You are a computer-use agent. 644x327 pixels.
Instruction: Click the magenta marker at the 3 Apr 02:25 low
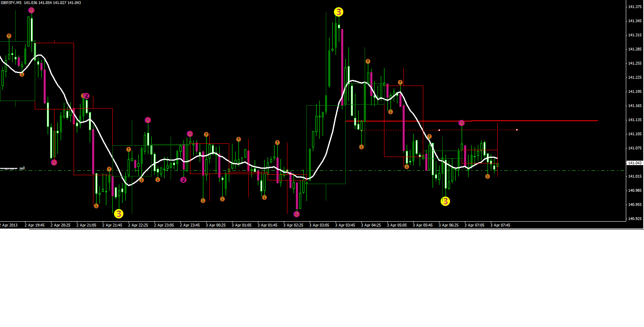point(297,214)
